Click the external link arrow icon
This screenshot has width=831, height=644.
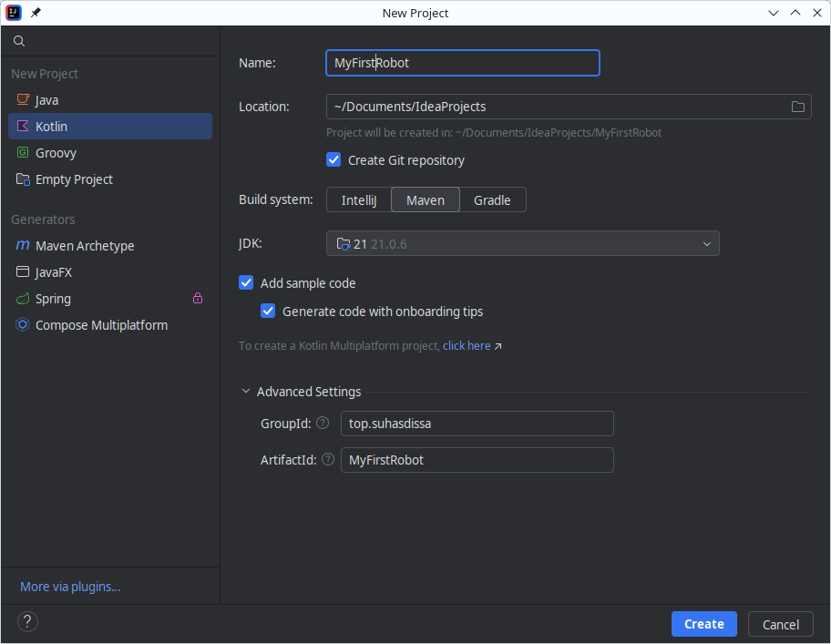[x=498, y=346]
